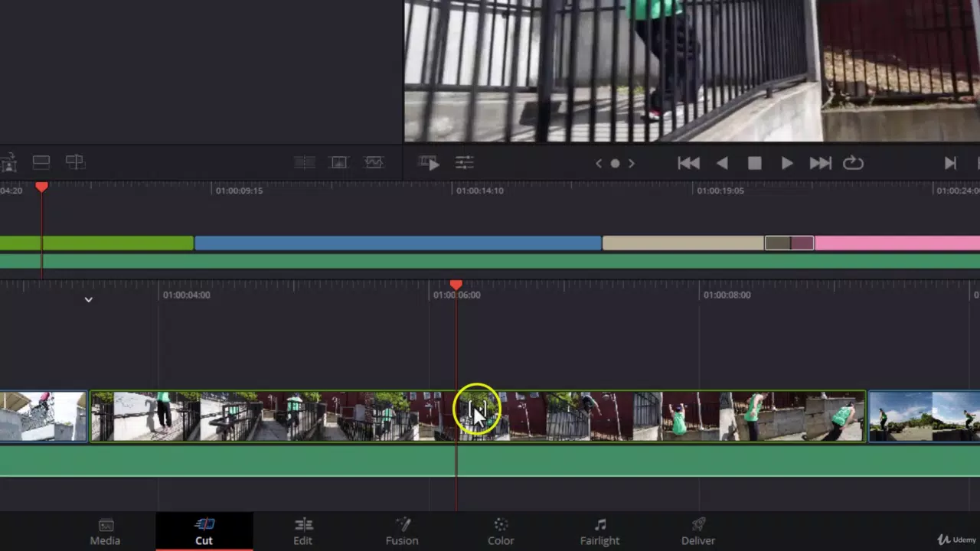Toggle the dual timeline display icon
Image resolution: width=980 pixels, height=551 pixels.
tap(41, 162)
